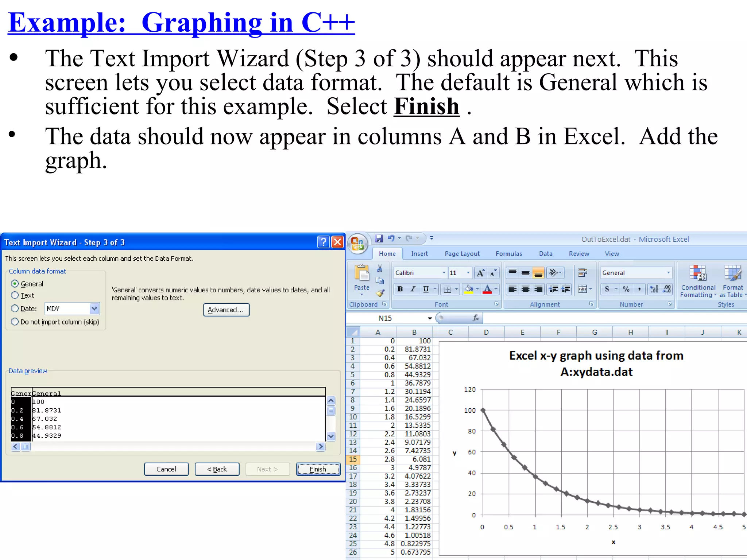Click the wizard Help question mark button
Image resolution: width=747 pixels, height=560 pixels.
(324, 242)
